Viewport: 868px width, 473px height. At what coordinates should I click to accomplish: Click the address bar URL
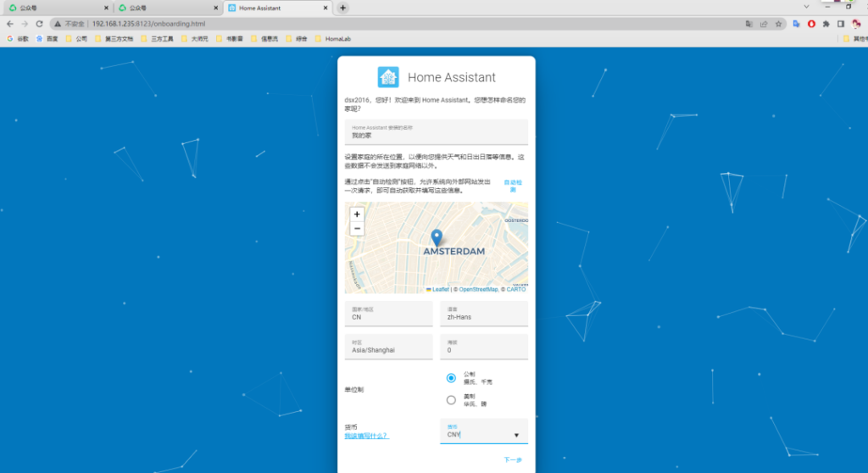click(x=148, y=24)
